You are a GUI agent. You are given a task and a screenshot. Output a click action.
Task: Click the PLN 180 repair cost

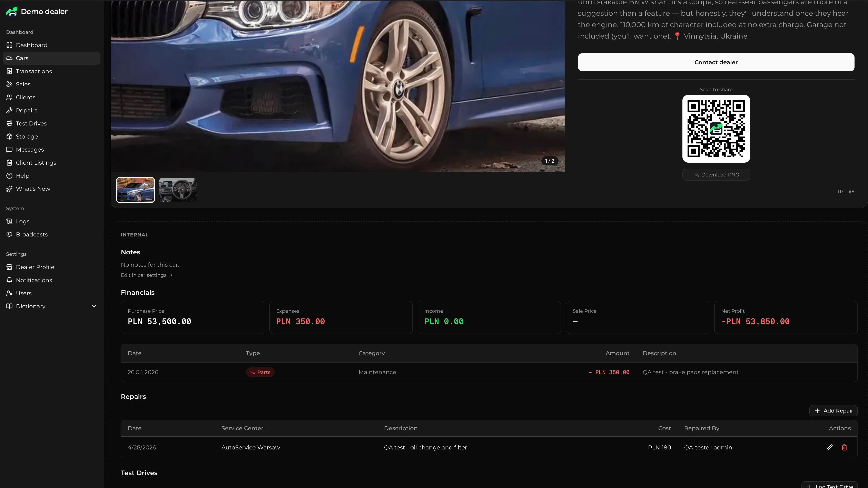tap(659, 448)
